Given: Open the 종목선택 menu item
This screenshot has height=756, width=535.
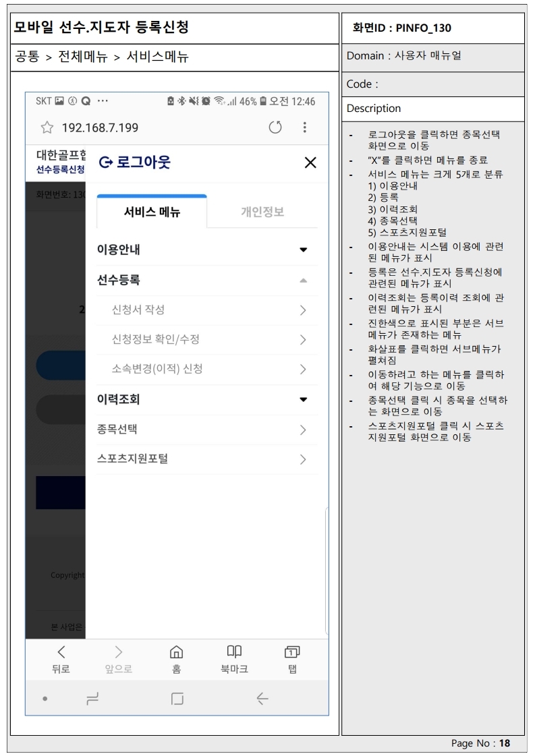Looking at the screenshot, I should coord(207,429).
